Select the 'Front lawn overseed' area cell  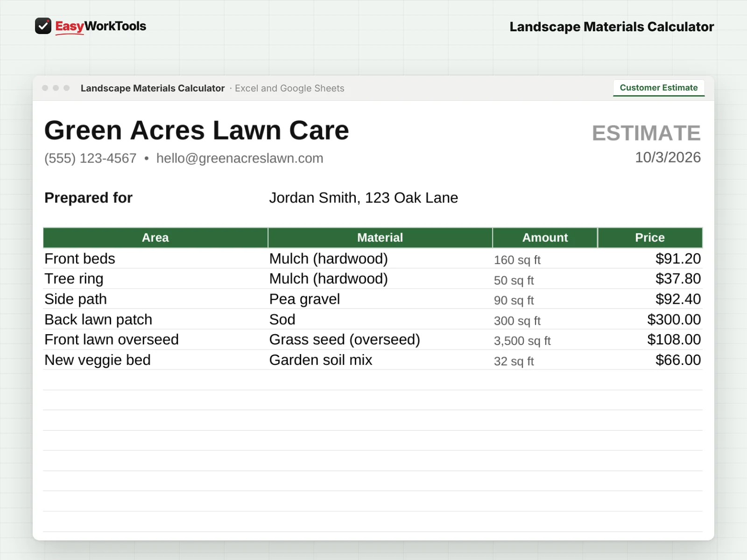point(155,340)
